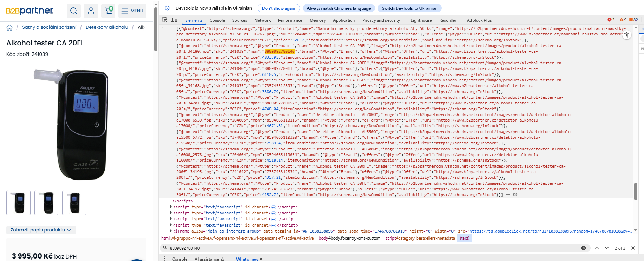Click the Alkohol tester CA 20FL heading

pyautogui.click(x=45, y=43)
